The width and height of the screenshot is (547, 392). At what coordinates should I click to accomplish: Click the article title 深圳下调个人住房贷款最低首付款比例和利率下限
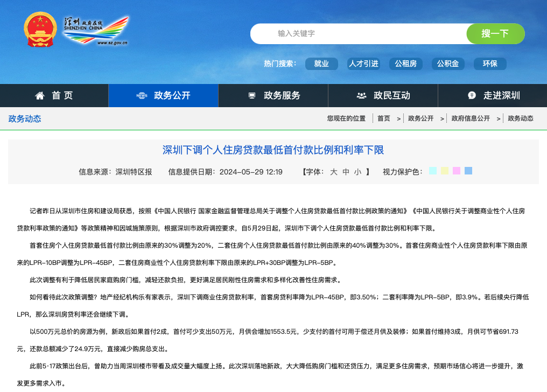(x=273, y=150)
